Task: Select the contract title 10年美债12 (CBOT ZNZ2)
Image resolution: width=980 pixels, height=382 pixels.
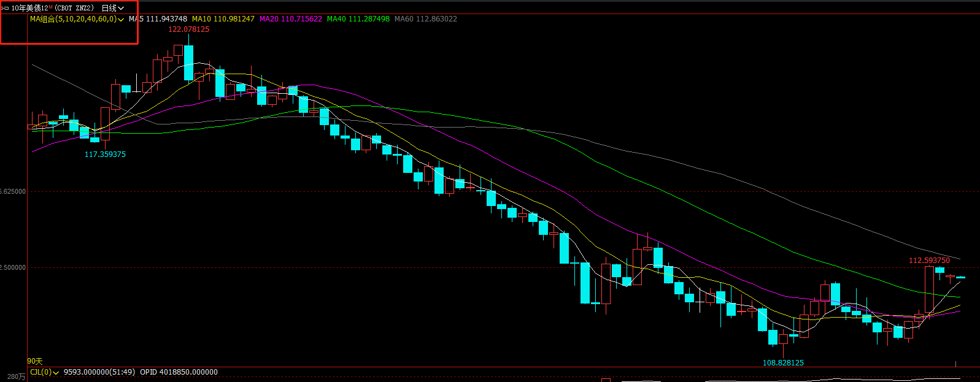Action: [x=53, y=8]
